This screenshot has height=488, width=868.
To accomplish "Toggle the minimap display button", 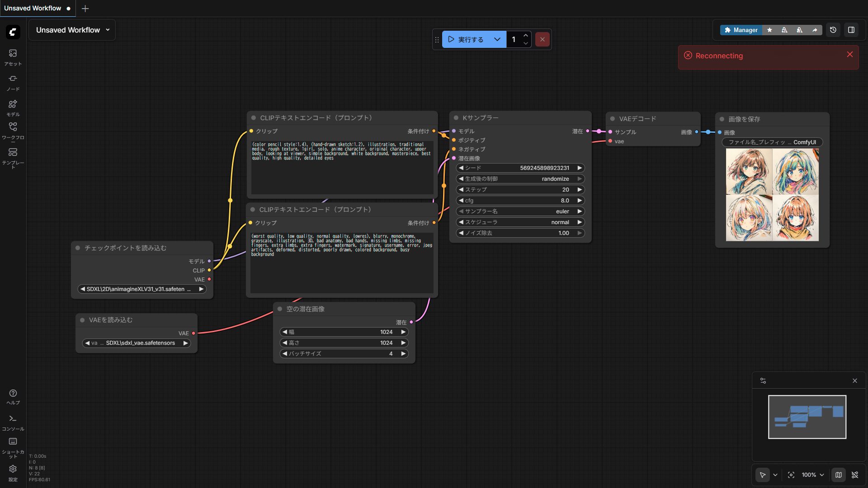I will point(839,475).
